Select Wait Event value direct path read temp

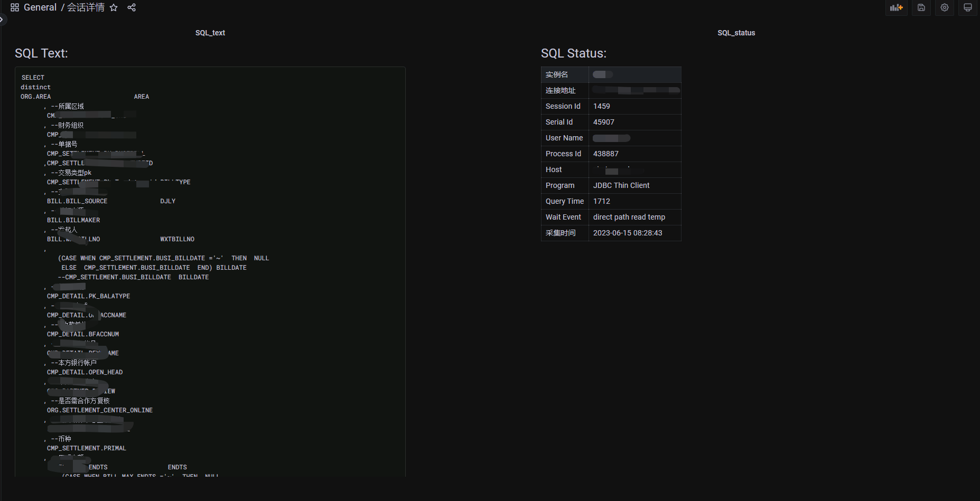[x=629, y=217]
